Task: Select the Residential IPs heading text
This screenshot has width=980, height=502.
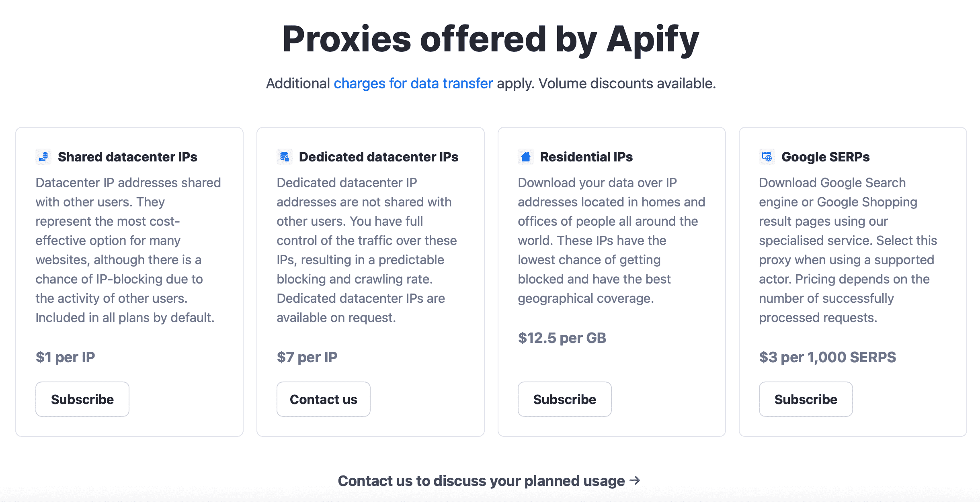Action: [586, 157]
